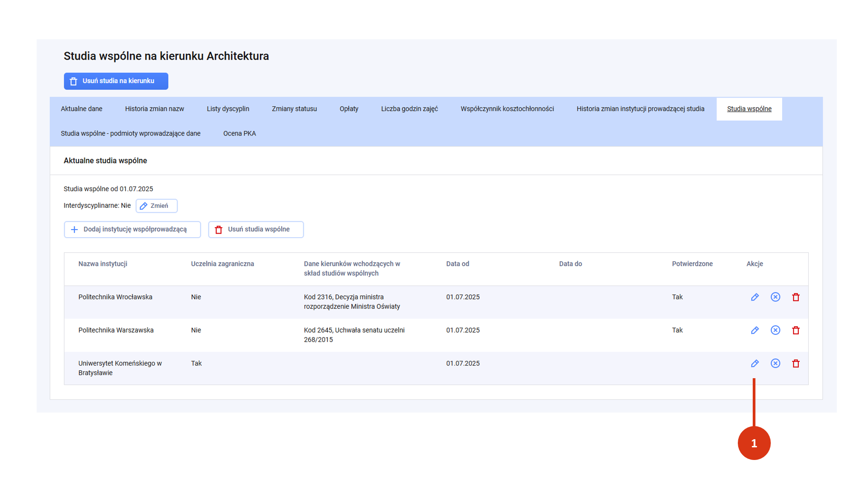
Task: Click Dodaj instytucję współprowadzącą button
Action: point(132,230)
